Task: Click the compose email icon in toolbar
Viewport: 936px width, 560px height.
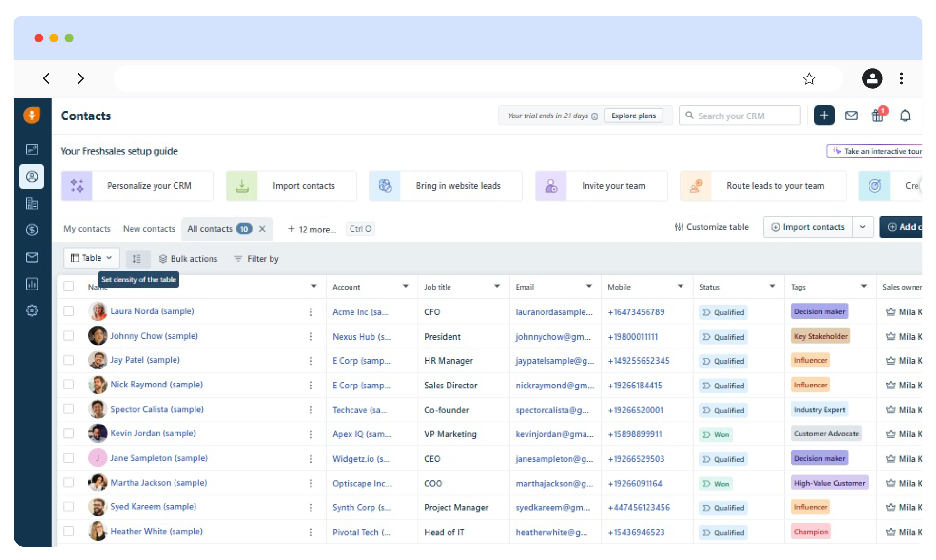Action: pyautogui.click(x=851, y=116)
